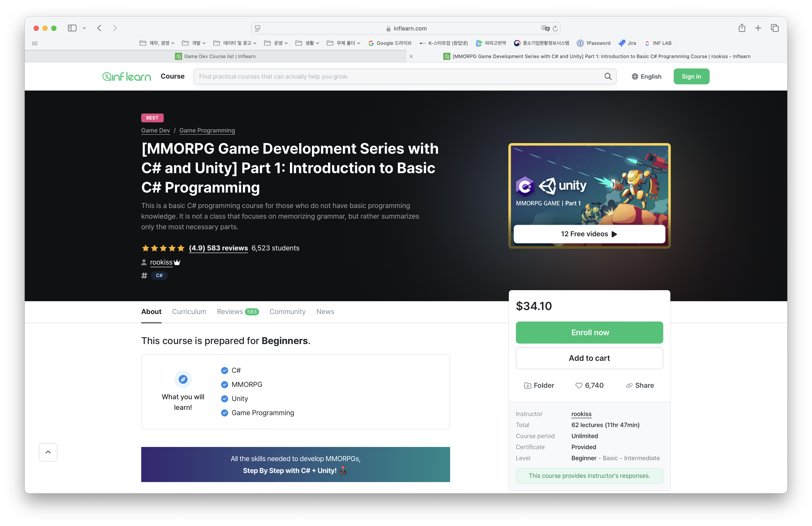Open the Jira bookmark
812x526 pixels.
tap(627, 43)
